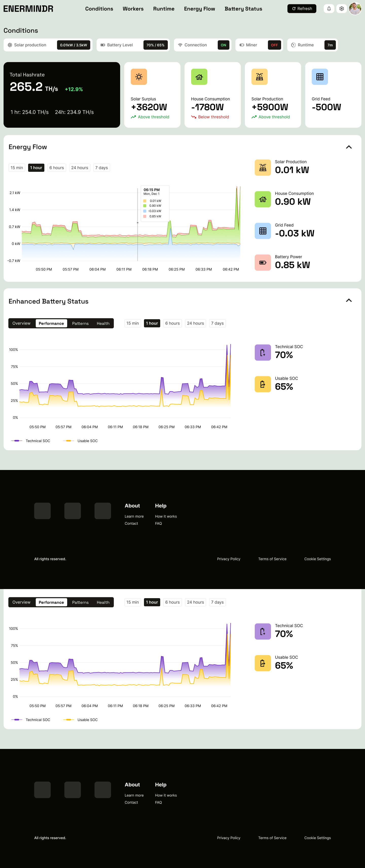Switch to Health tab in second battery panel

pos(103,602)
